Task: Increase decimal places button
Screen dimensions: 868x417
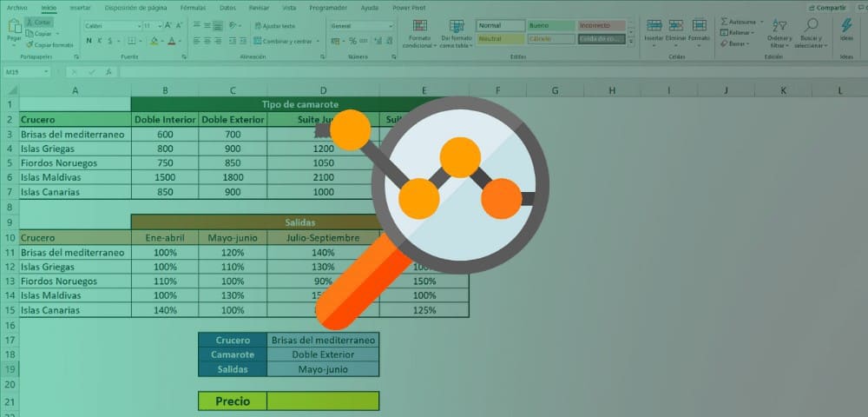Action: coord(378,42)
